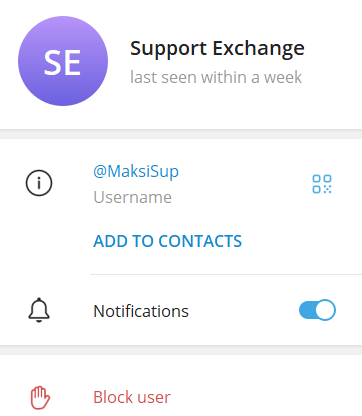The height and width of the screenshot is (416, 362).
Task: Copy the @MaksiSup username link
Action: pyautogui.click(x=136, y=172)
